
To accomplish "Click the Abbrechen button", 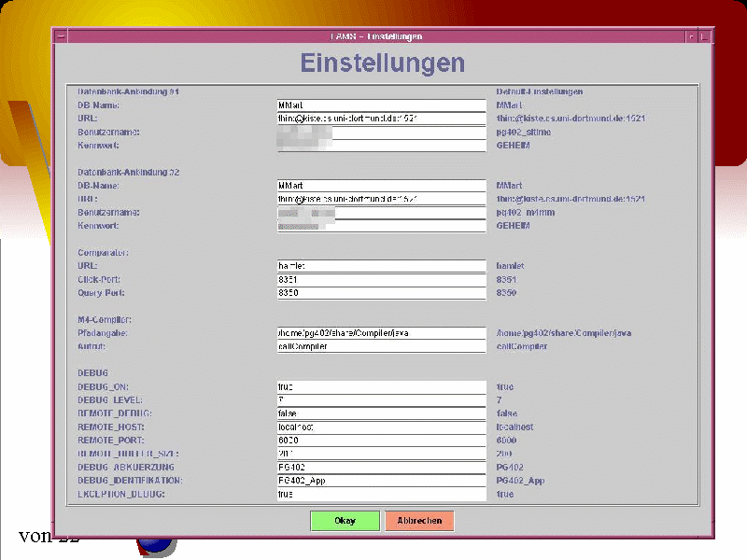I will [419, 521].
